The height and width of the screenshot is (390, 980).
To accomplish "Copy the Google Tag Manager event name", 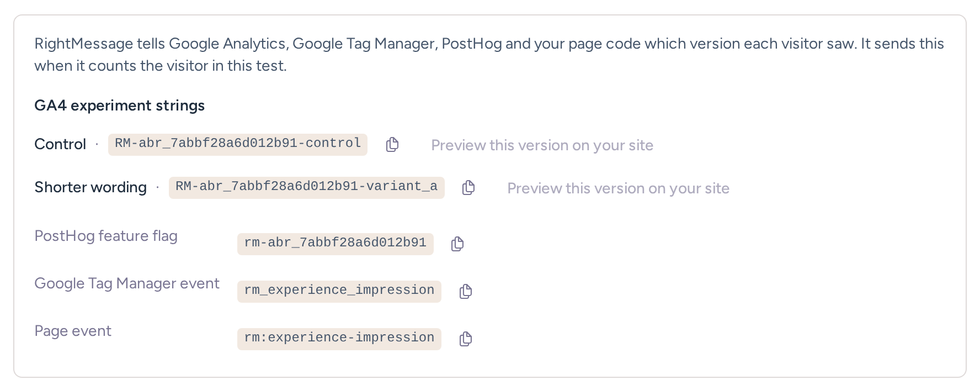I will tap(466, 292).
